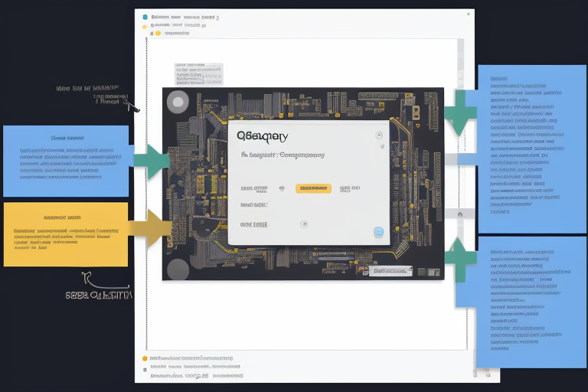Click the 'Obecqery' dialog title text
This screenshot has height=392, width=588.
click(263, 136)
